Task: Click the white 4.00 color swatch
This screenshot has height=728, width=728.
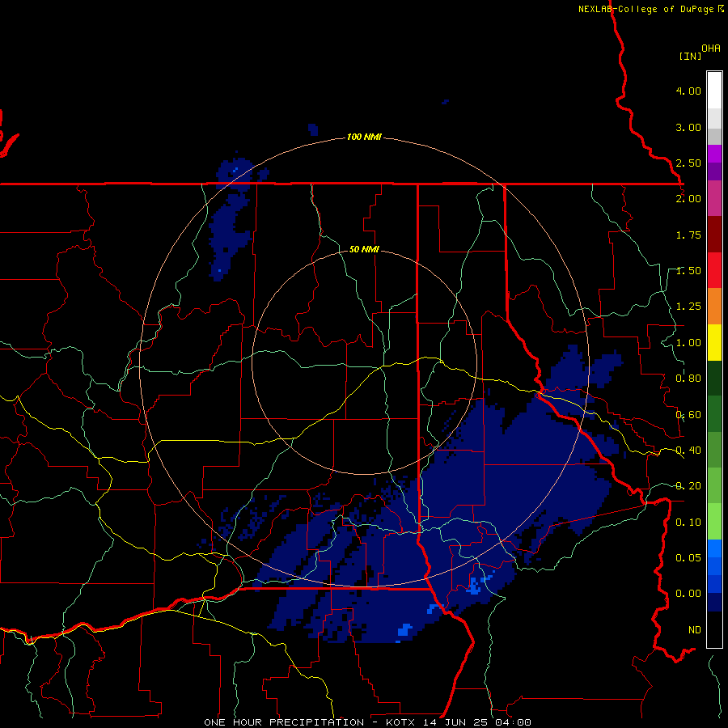Action: pos(714,91)
